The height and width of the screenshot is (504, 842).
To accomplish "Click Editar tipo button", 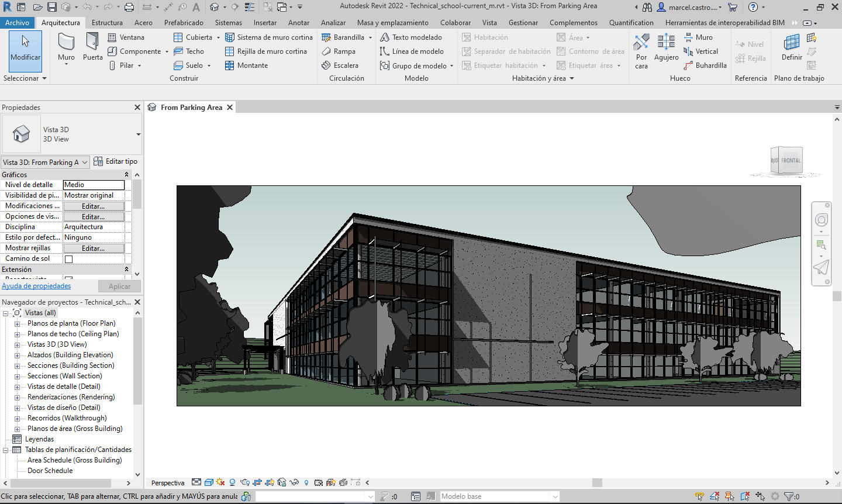I will 115,161.
